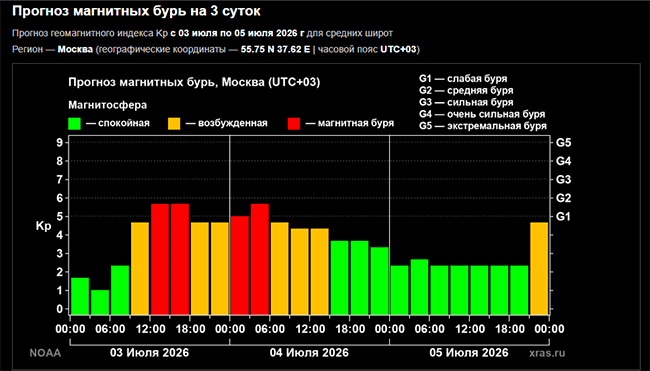Click the 'G3' tick on the right axis
Image resolution: width=650 pixels, height=371 pixels.
point(563,179)
